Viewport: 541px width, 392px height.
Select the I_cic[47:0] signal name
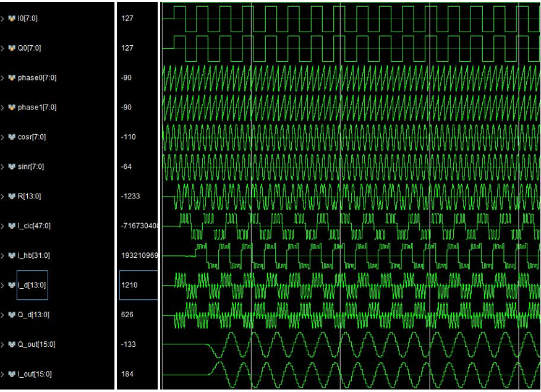pos(34,226)
